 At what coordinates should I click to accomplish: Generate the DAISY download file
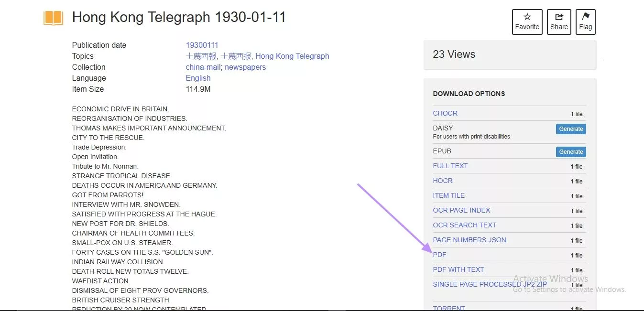tap(570, 129)
